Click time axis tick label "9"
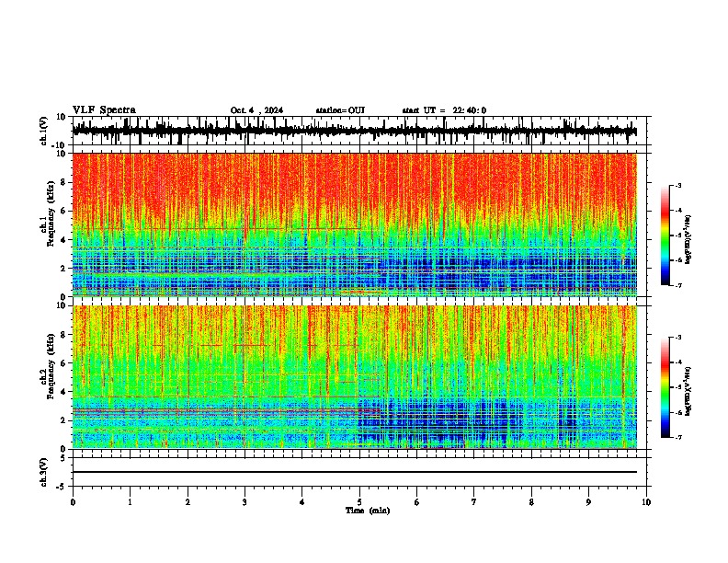 (x=588, y=502)
